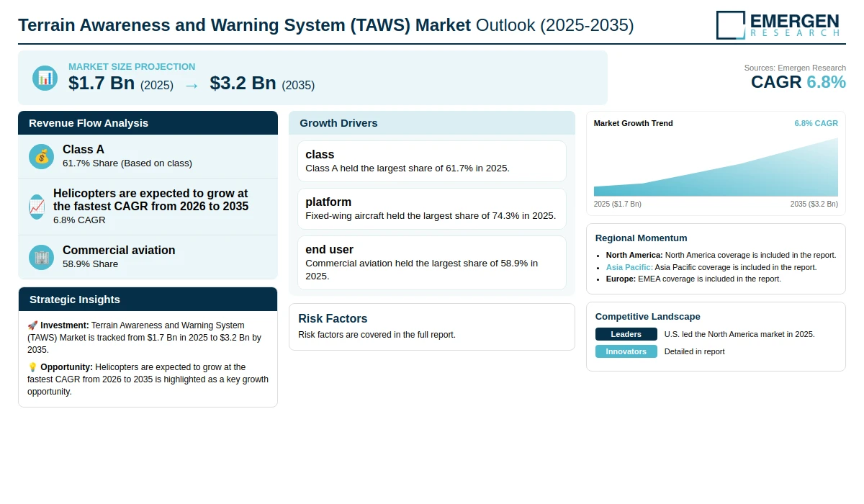Image resolution: width=864 pixels, height=504 pixels.
Task: Open the Growth Drivers section header
Action: click(x=432, y=122)
